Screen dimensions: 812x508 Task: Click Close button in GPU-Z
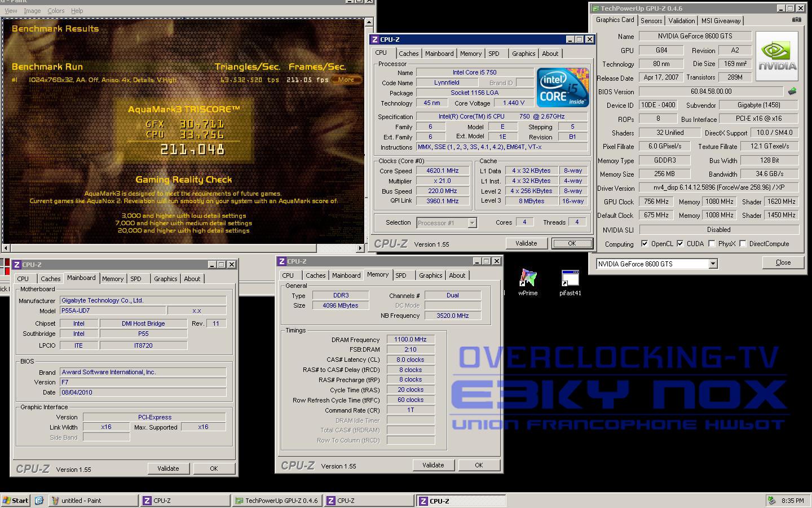[783, 262]
